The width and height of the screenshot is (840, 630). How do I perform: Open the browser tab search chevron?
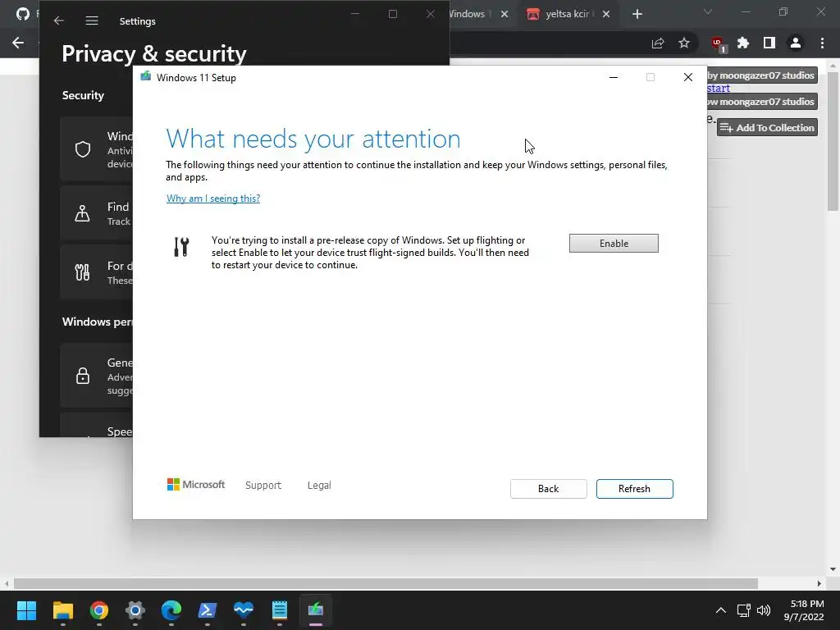708,11
